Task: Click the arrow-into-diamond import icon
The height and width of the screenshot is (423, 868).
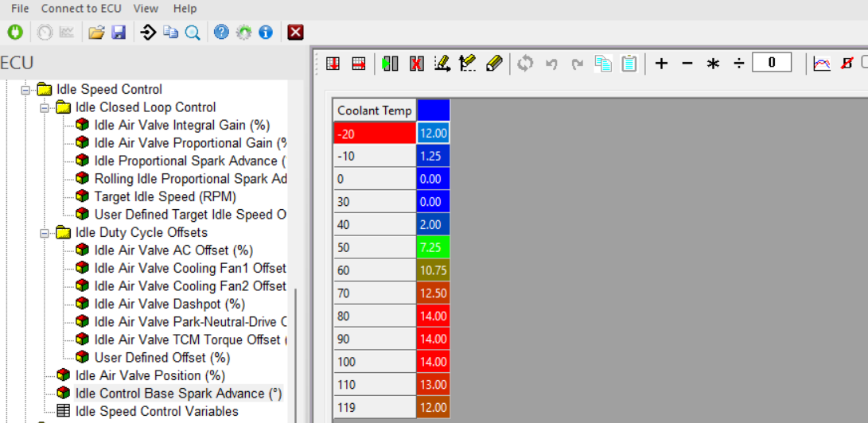Action: coord(148,33)
